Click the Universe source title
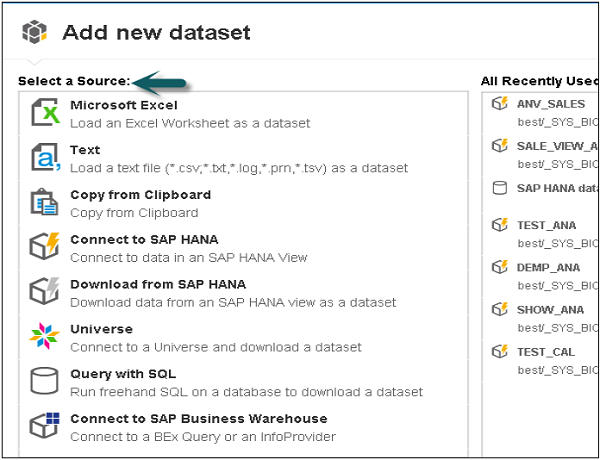The height and width of the screenshot is (460, 600). tap(101, 329)
